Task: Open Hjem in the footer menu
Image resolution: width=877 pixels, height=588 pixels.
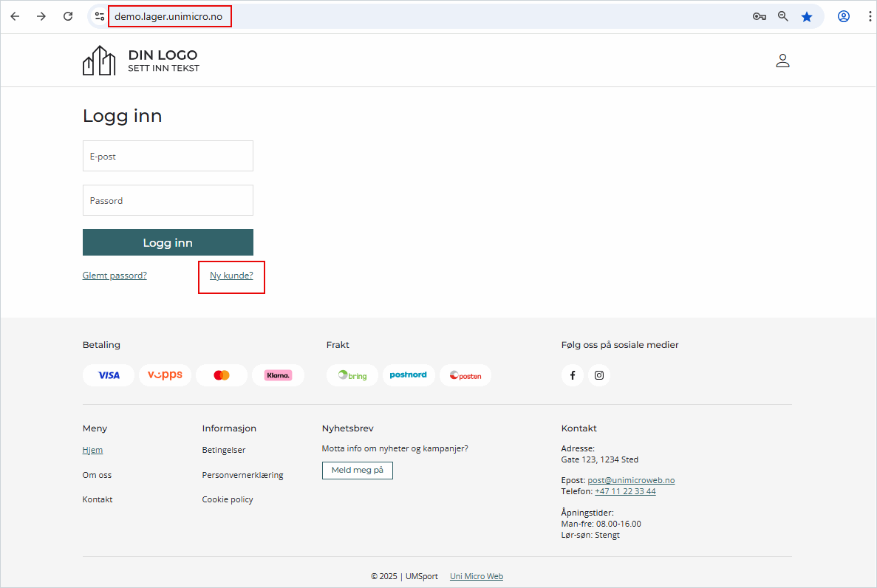Action: 92,450
